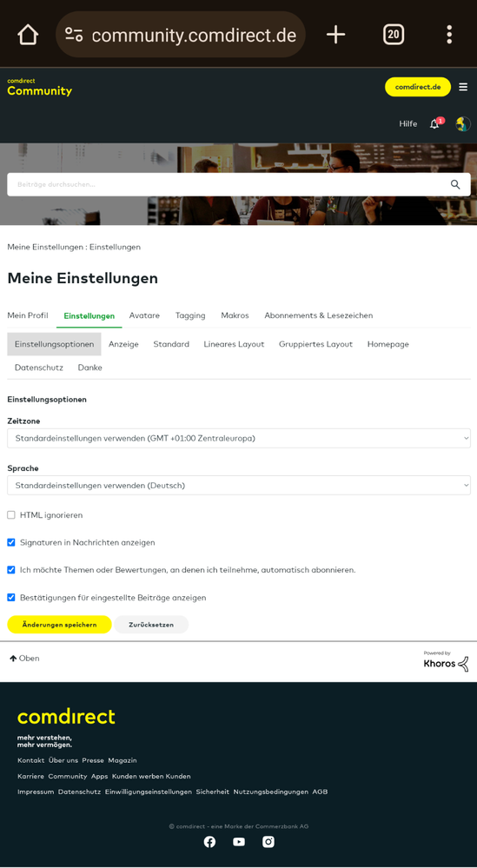Open the Tagging tab
This screenshot has height=868, width=477.
(190, 315)
